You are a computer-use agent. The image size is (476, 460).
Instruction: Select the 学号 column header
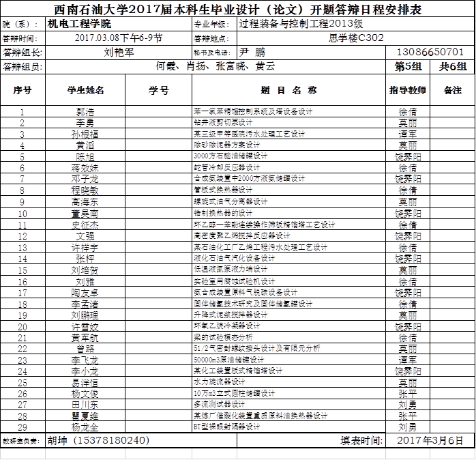159,90
